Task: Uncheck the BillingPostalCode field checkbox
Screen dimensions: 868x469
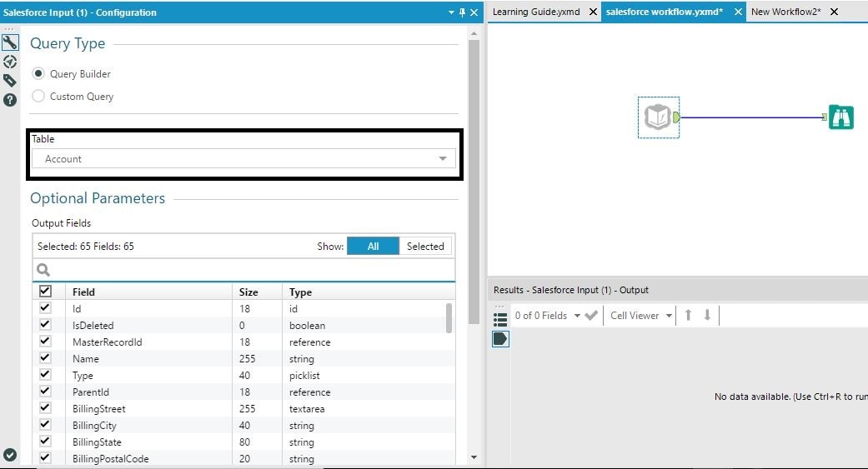Action: pyautogui.click(x=45, y=458)
